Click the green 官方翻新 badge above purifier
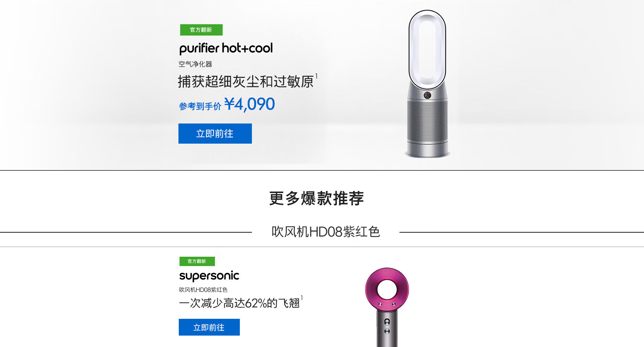 click(201, 30)
